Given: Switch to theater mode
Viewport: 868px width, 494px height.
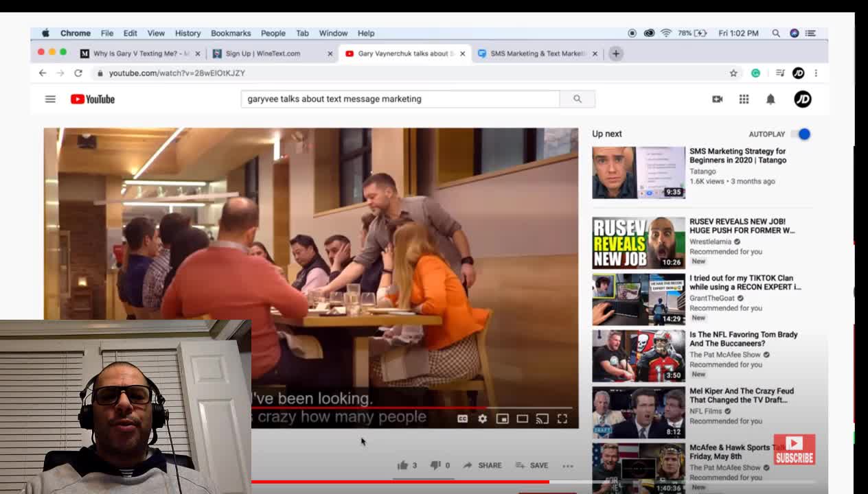Looking at the screenshot, I should [x=522, y=419].
